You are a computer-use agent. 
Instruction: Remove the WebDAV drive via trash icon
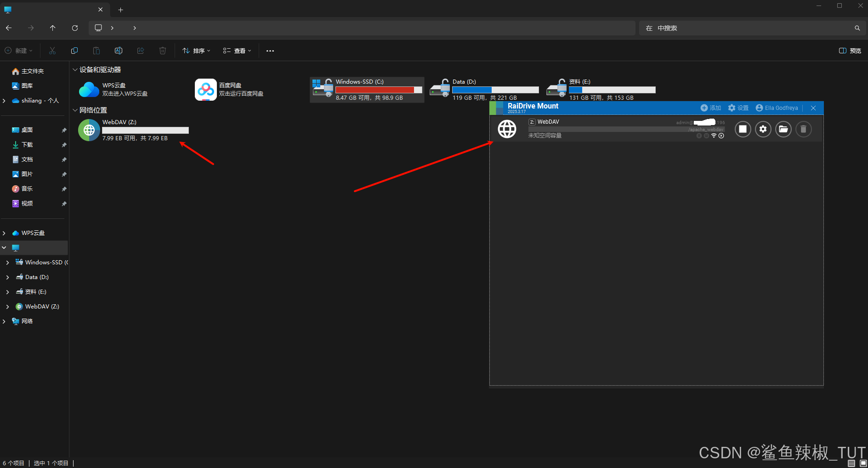(803, 129)
